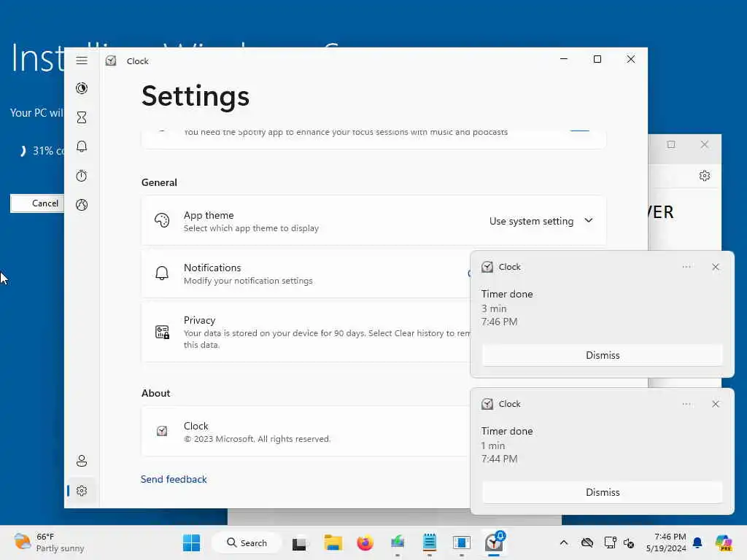The width and height of the screenshot is (747, 560).
Task: Open the Notepad taskbar icon
Action: pos(429,542)
